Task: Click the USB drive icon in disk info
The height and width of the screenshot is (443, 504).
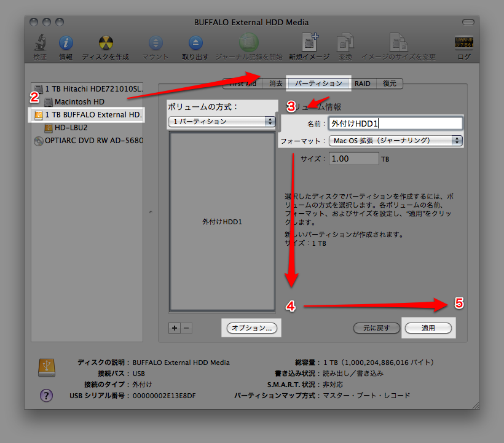Action: (x=47, y=367)
